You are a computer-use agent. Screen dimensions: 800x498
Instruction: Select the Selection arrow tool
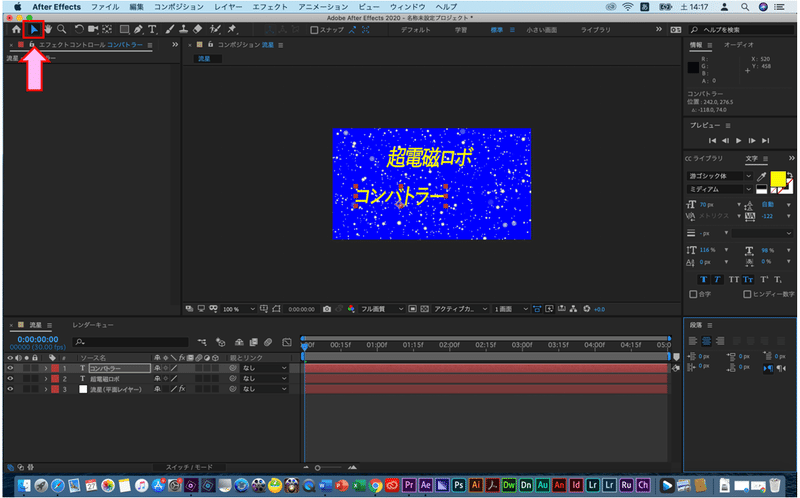tap(34, 30)
